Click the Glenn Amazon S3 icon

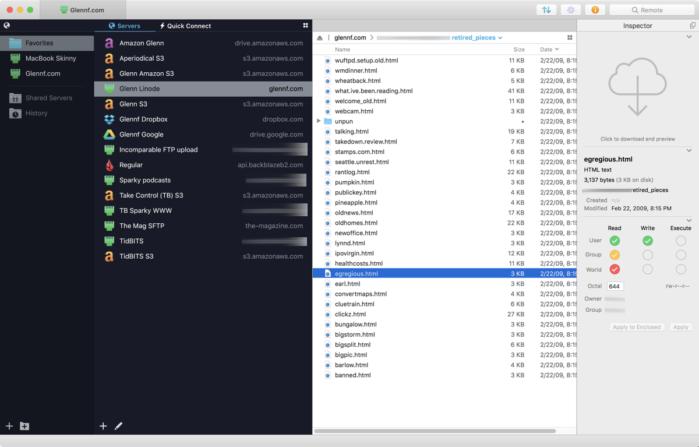pyautogui.click(x=109, y=74)
